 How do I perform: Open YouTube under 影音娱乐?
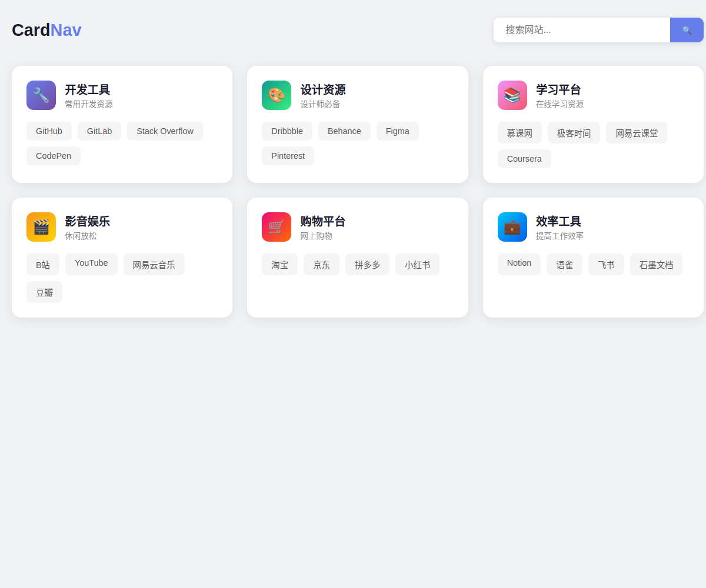click(91, 264)
